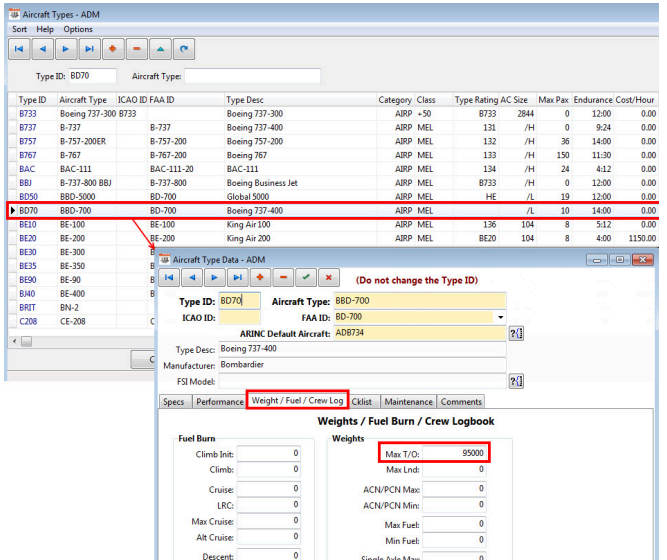Screen dimensions: 667x560
Task: Open the Sort menu
Action: (x=20, y=29)
